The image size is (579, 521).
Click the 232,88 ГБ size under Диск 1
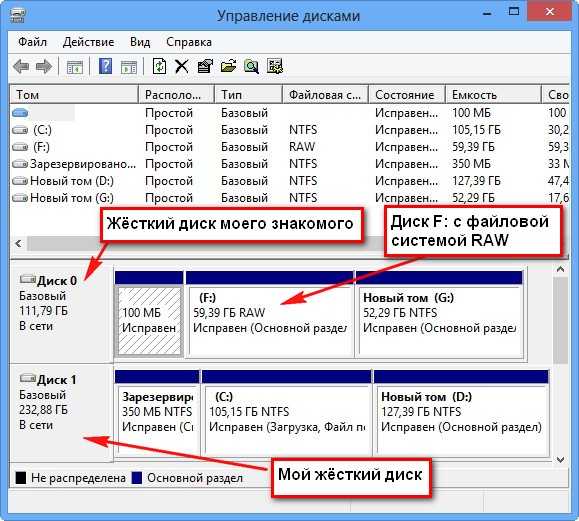(44, 410)
